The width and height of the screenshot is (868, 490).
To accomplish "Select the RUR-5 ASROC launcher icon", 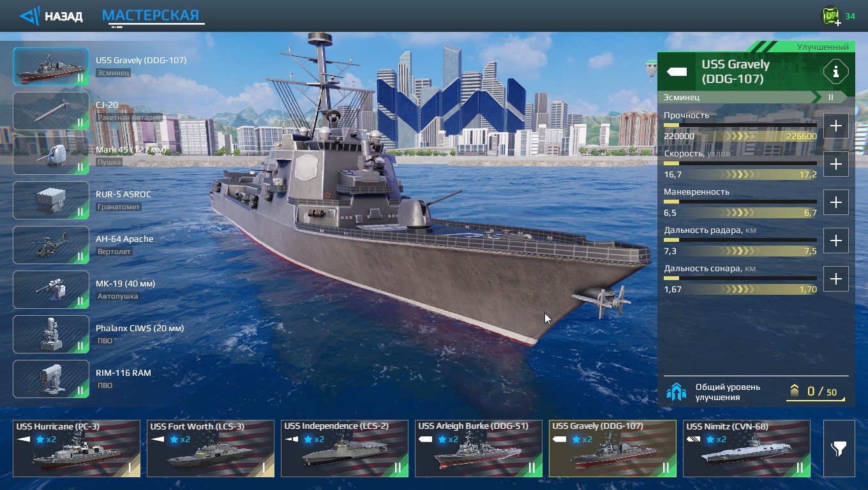I will (51, 200).
